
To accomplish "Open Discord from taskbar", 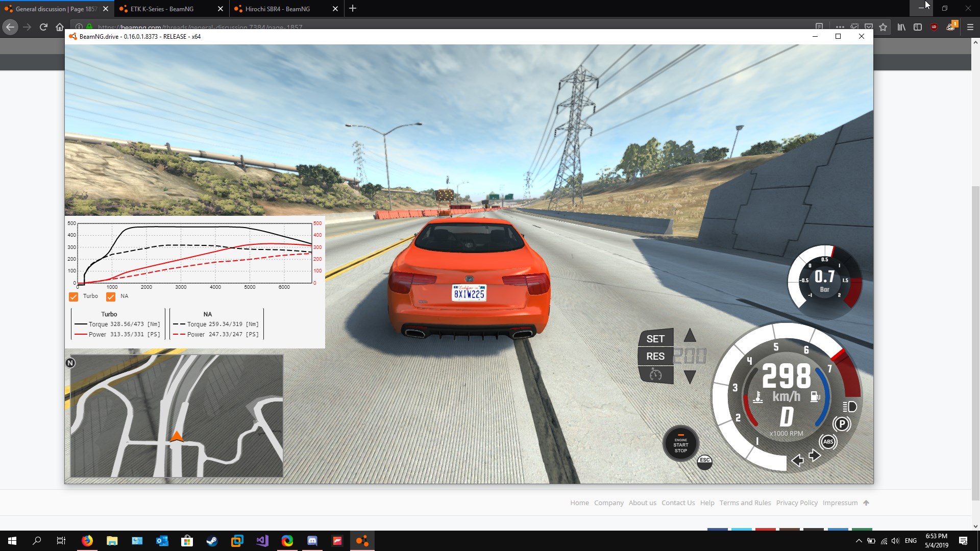I will tap(312, 541).
